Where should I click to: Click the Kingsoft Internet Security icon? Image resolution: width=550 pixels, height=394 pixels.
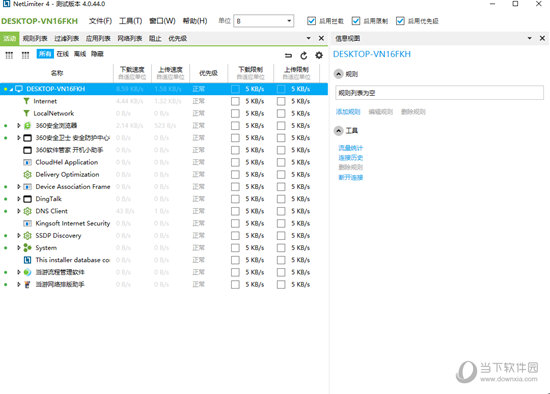click(27, 223)
